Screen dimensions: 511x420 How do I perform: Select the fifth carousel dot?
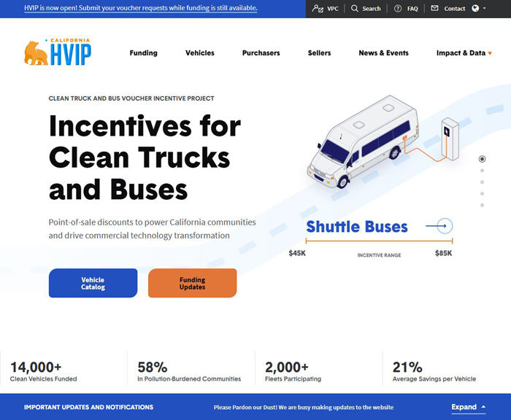[482, 205]
